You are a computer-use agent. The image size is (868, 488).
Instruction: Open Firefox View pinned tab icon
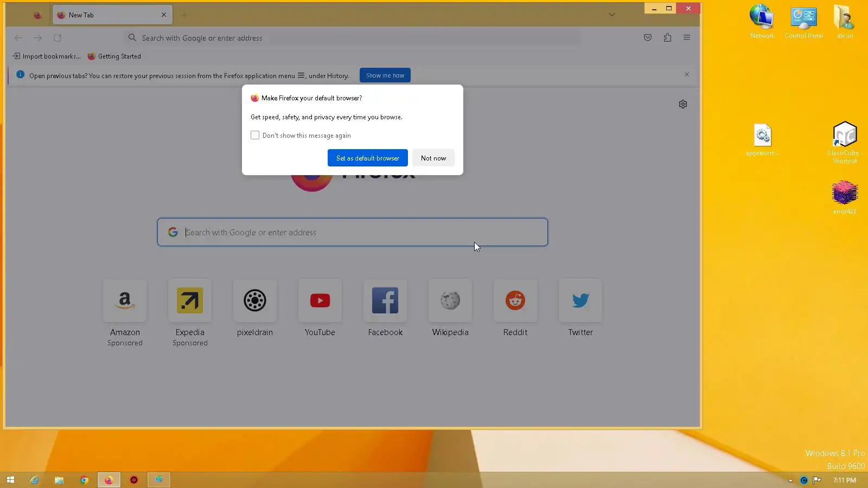click(x=37, y=15)
